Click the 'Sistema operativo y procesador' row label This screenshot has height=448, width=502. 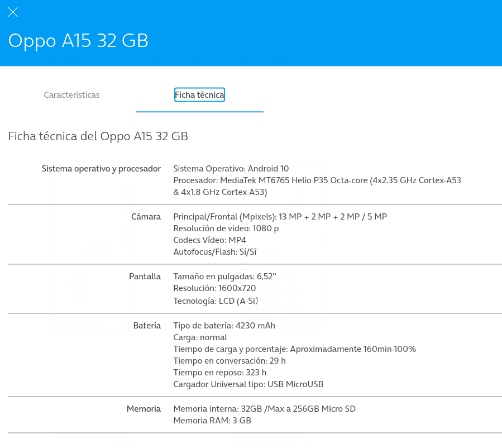click(x=101, y=169)
